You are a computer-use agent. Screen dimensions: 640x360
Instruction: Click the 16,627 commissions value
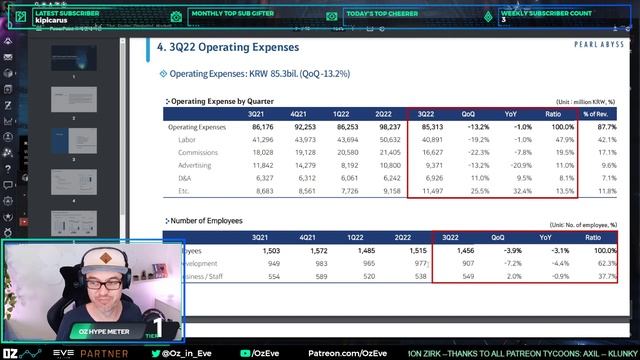[432, 152]
